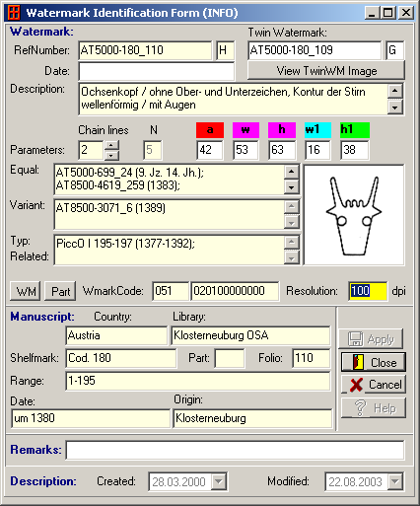Select Equal entry AT8500-4619_259 (1383)
420x506 pixels.
pos(118,185)
